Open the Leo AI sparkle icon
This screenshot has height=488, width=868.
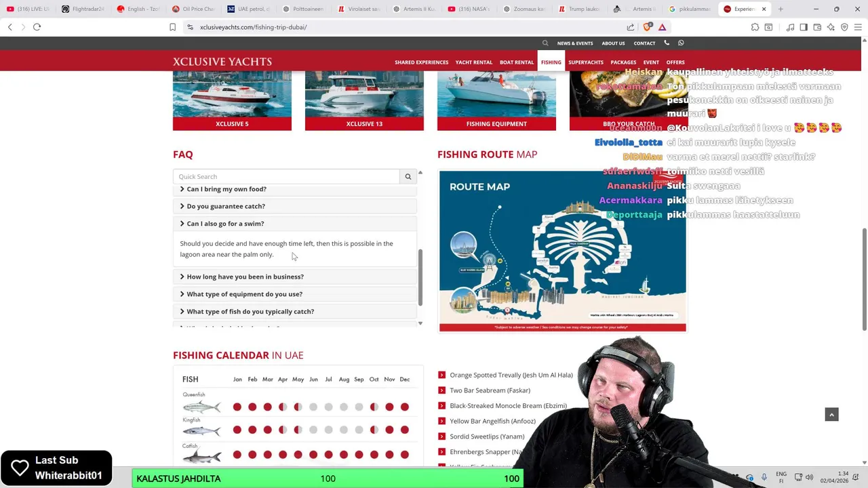point(831,27)
